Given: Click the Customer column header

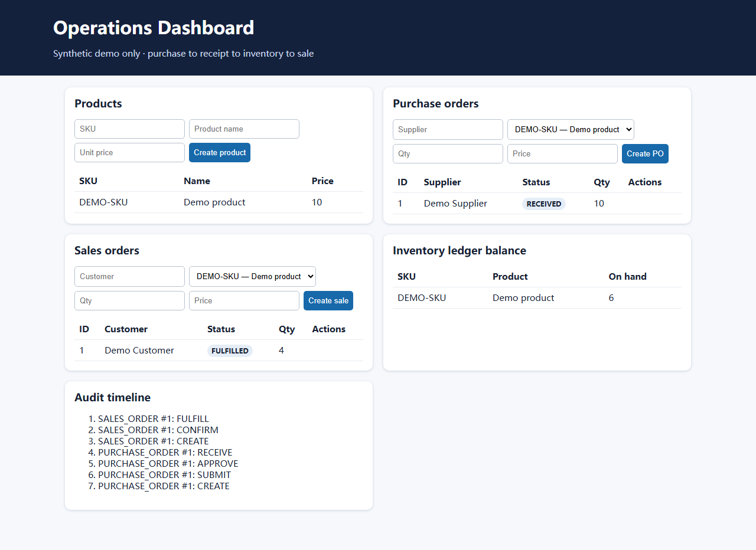Looking at the screenshot, I should (126, 329).
